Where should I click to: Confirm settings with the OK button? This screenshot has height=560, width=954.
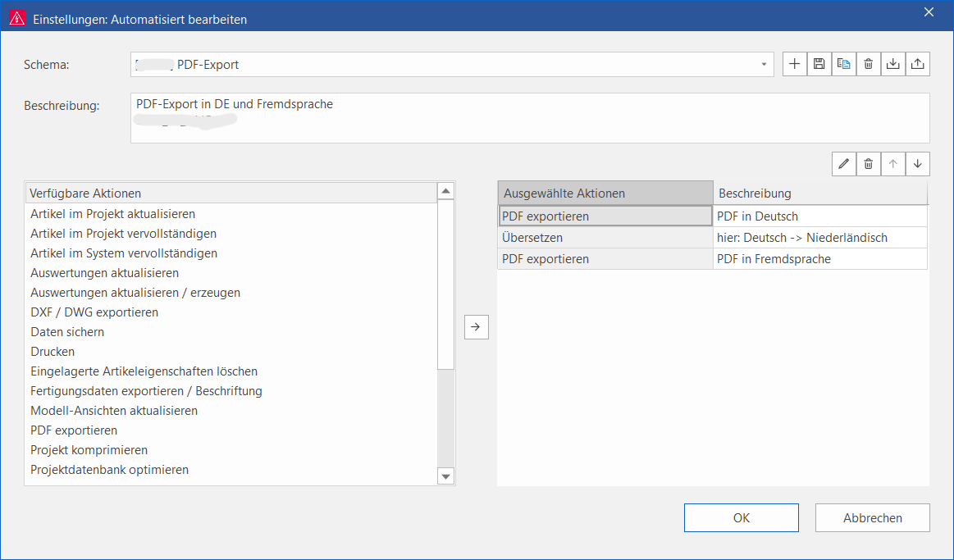pyautogui.click(x=741, y=518)
